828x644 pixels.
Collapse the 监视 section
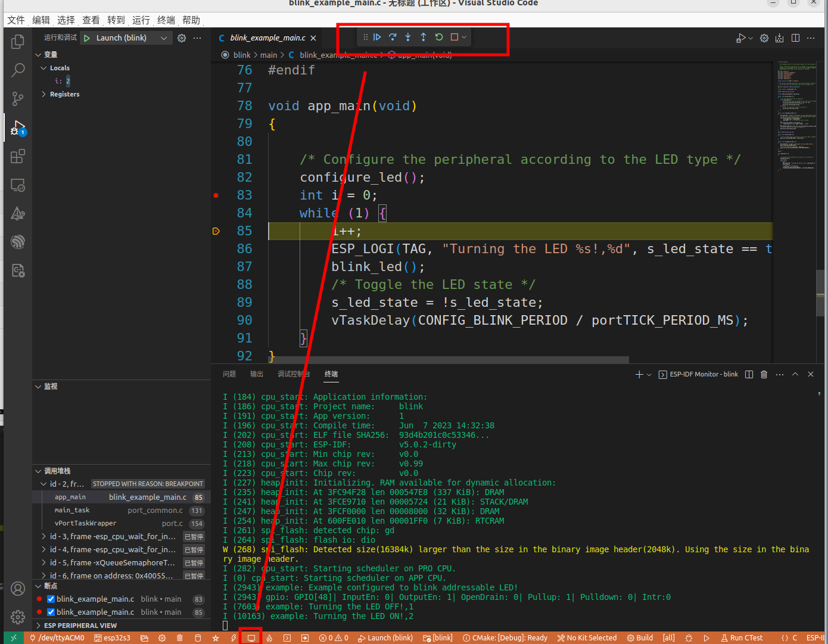(x=38, y=386)
